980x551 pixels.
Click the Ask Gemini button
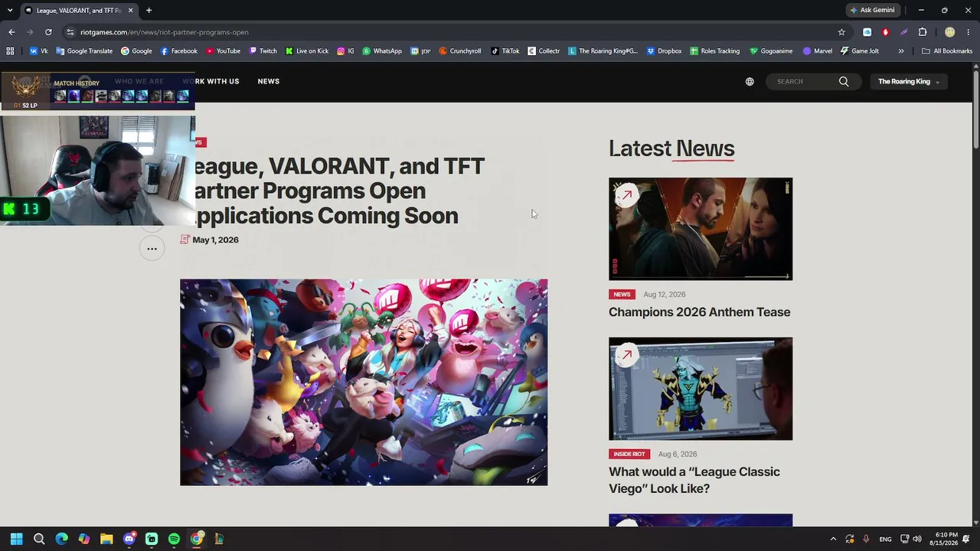pyautogui.click(x=872, y=10)
